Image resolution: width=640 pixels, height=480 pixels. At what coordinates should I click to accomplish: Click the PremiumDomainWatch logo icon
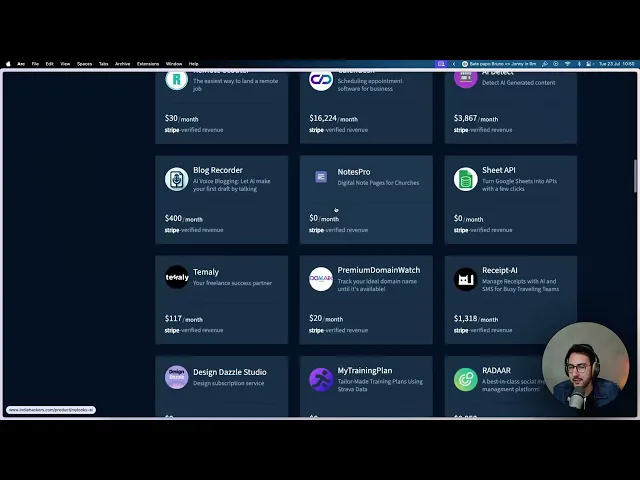point(321,279)
